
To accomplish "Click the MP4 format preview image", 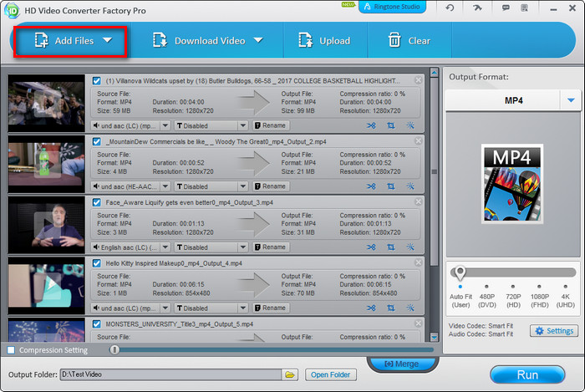I will click(512, 184).
